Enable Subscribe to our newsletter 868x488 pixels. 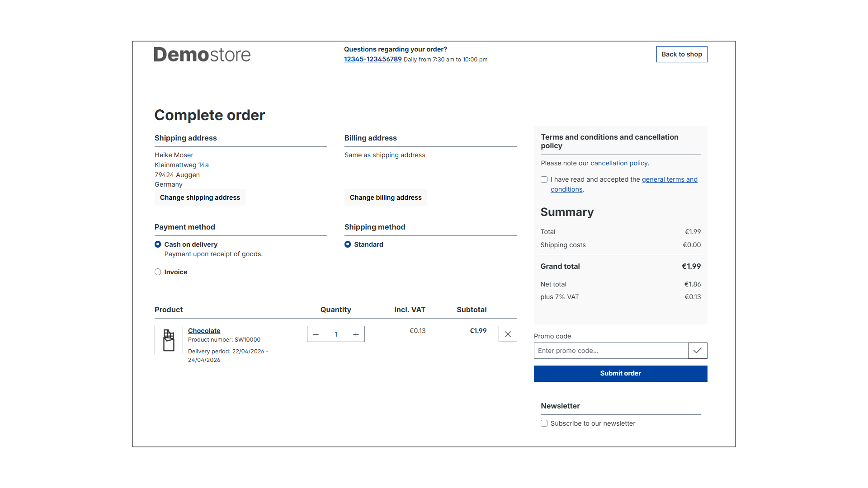544,423
